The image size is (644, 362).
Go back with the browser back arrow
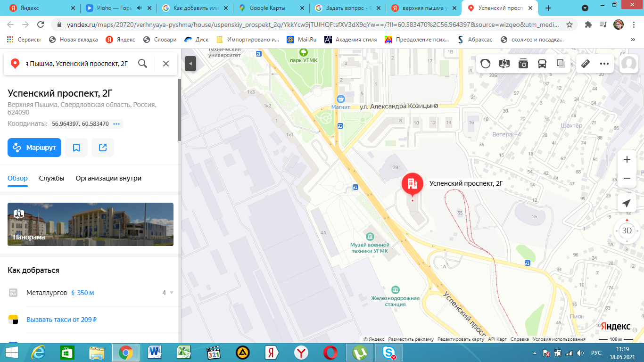[10, 25]
